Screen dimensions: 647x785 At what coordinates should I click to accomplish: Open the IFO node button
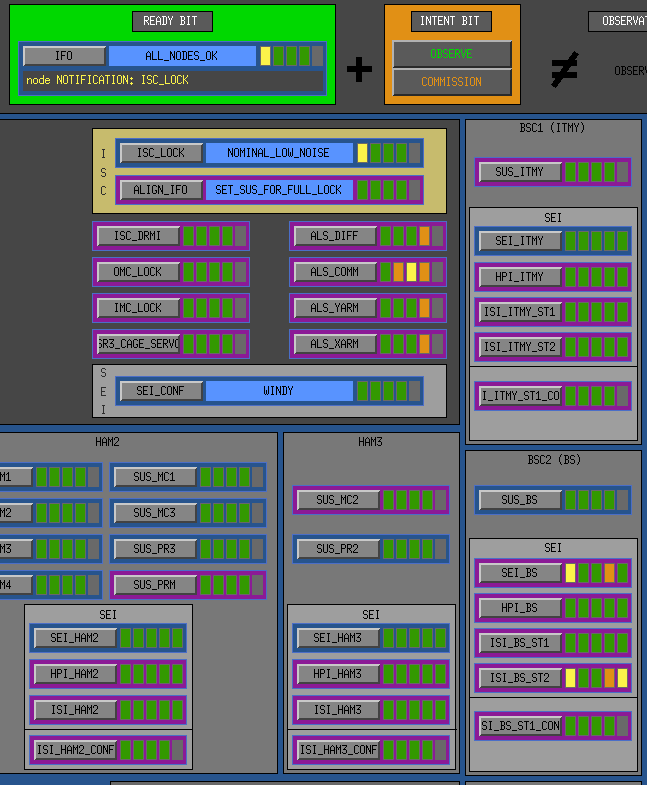pos(64,56)
